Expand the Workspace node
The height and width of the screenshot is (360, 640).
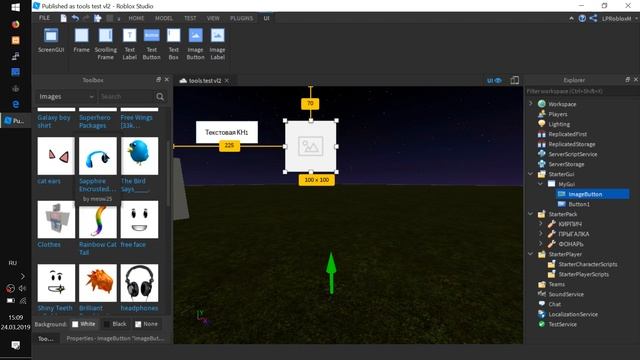pos(531,104)
